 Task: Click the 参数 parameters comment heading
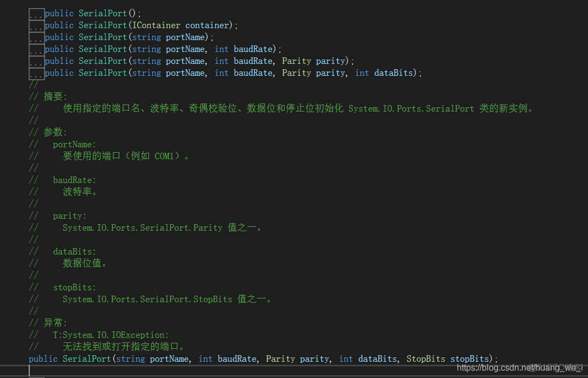(x=54, y=133)
